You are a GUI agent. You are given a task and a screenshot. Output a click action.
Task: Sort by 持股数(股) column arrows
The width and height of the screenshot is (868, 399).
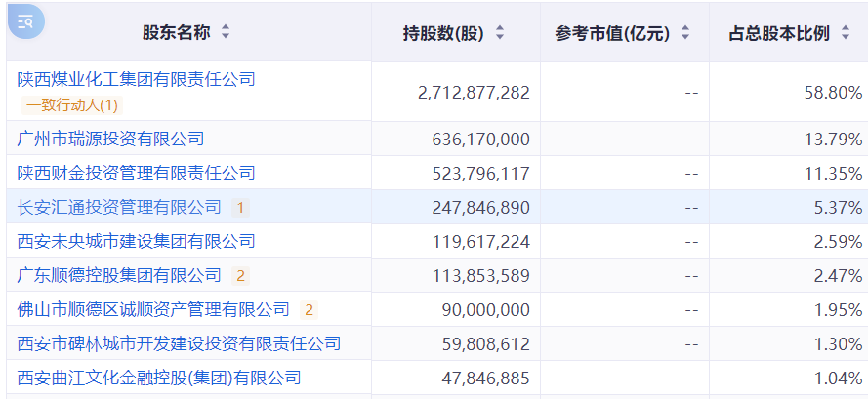(500, 32)
